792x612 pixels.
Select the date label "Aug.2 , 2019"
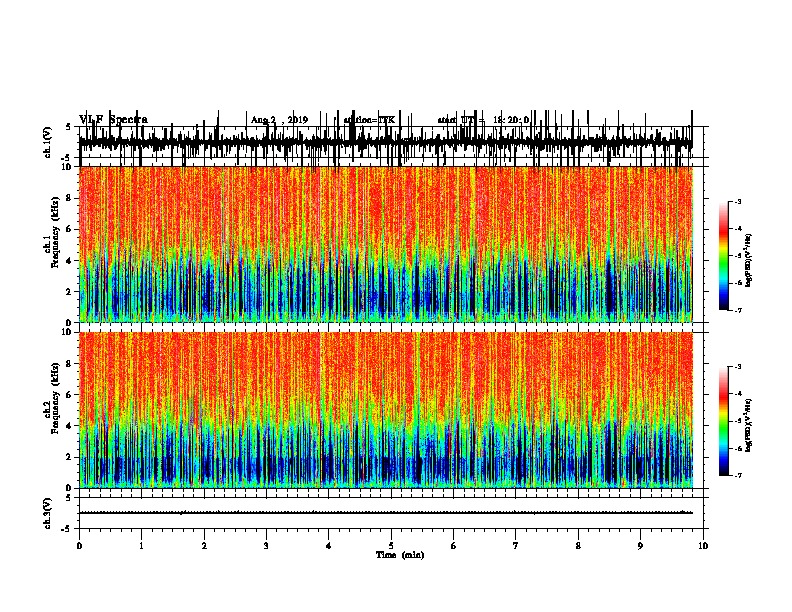click(x=279, y=120)
